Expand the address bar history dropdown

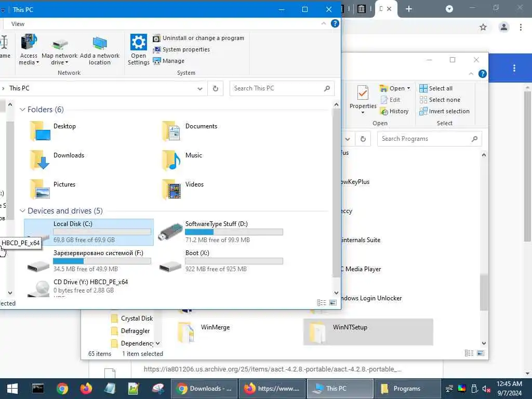pyautogui.click(x=200, y=88)
